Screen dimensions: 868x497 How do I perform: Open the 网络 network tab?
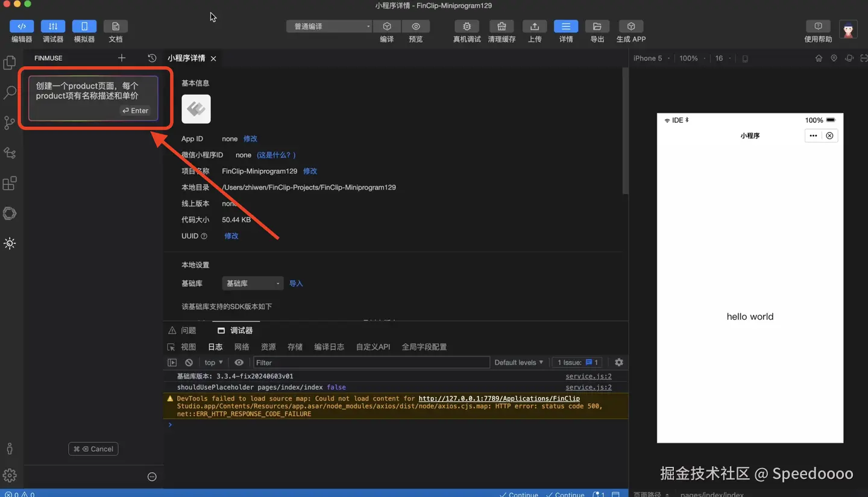pyautogui.click(x=242, y=347)
